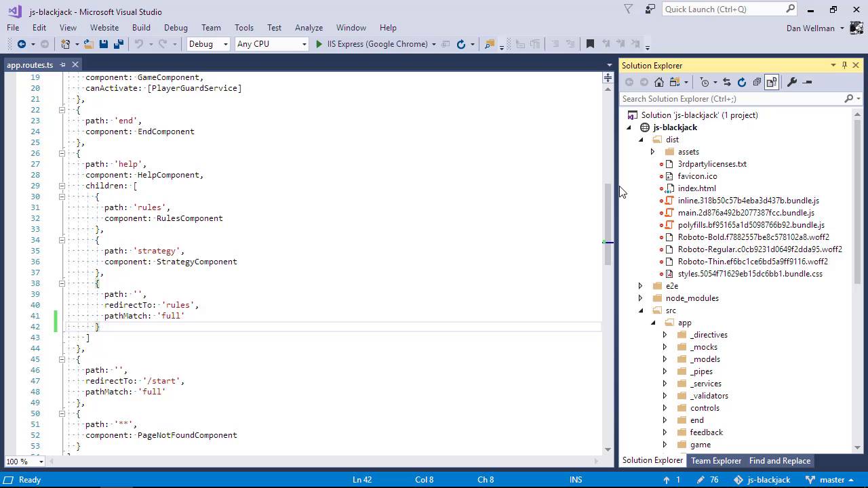This screenshot has height=488, width=868.
Task: Expand the _services folder
Action: click(665, 384)
